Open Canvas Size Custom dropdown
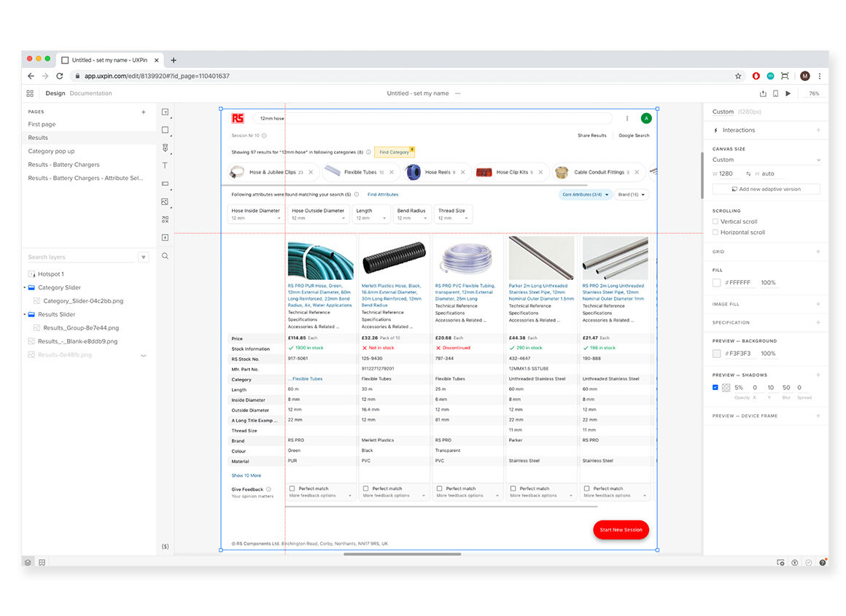Screen dimensions: 846x616 767,160
